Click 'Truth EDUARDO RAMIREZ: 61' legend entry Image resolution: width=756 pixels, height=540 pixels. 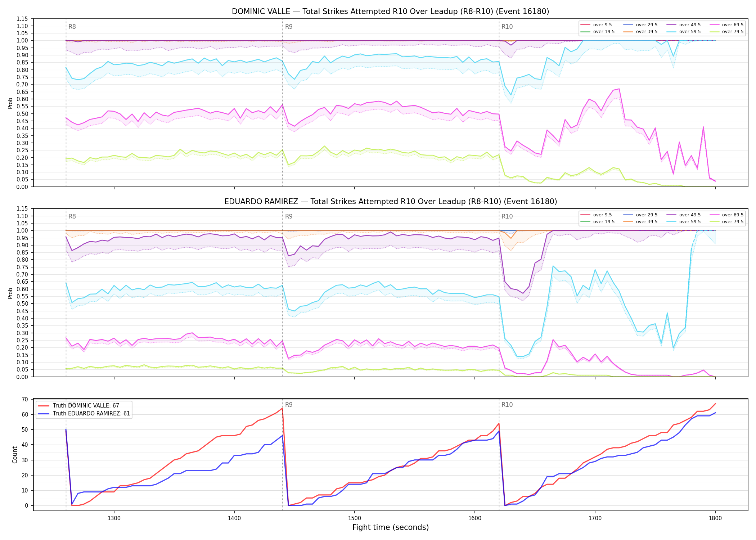[x=84, y=414]
